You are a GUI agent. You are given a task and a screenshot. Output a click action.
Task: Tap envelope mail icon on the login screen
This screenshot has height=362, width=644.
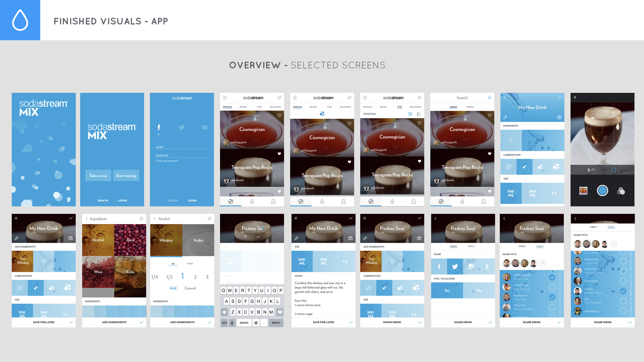(x=205, y=127)
